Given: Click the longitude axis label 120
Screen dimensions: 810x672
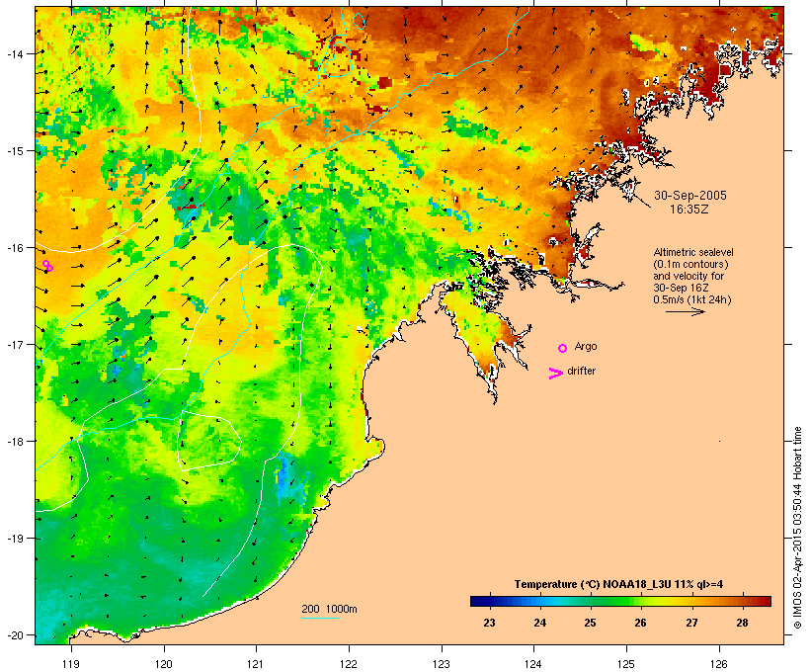Looking at the screenshot, I should pyautogui.click(x=164, y=664).
